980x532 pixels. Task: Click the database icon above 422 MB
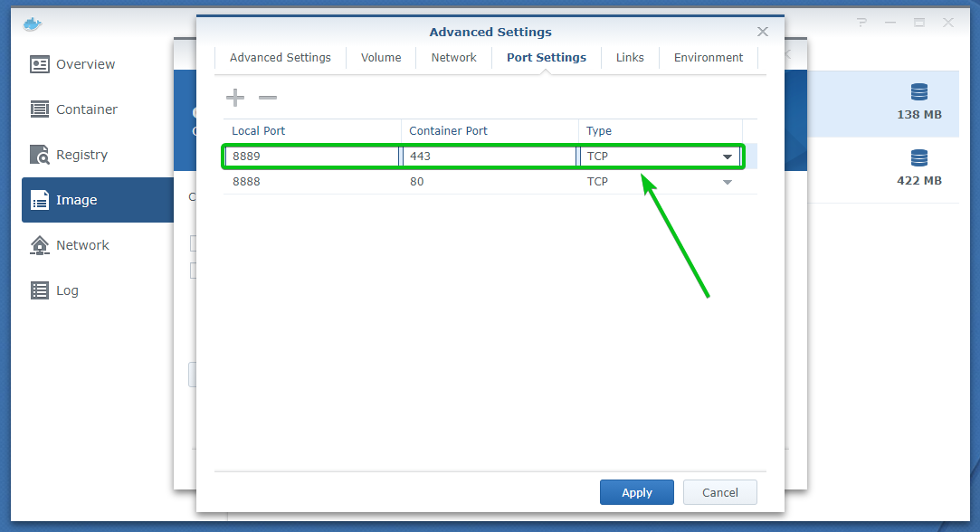point(918,158)
